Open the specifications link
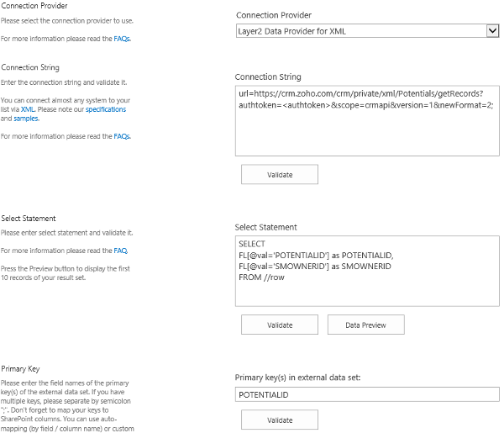 [106, 109]
